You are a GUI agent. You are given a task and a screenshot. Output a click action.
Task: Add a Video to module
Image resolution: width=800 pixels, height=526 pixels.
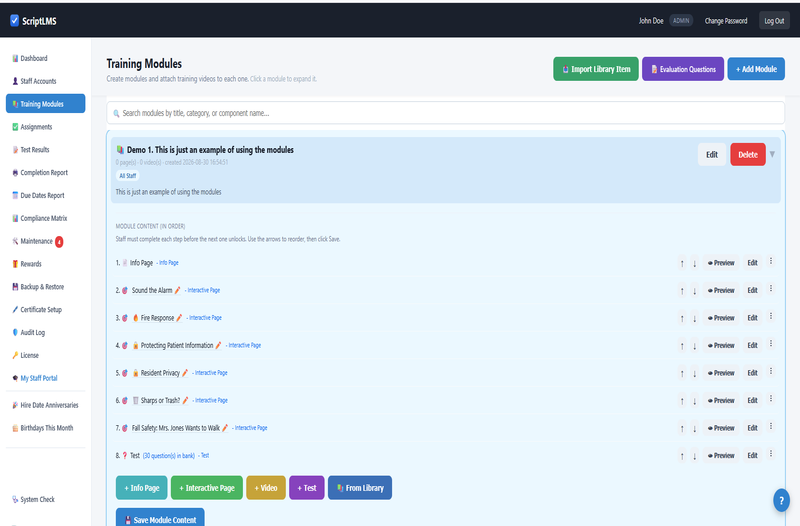click(x=266, y=488)
